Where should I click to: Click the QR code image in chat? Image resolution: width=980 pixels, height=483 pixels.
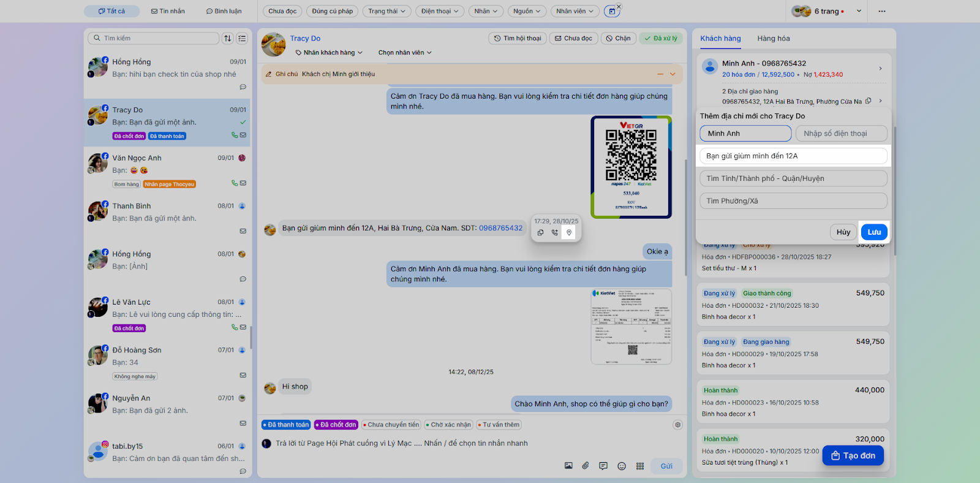[631, 167]
